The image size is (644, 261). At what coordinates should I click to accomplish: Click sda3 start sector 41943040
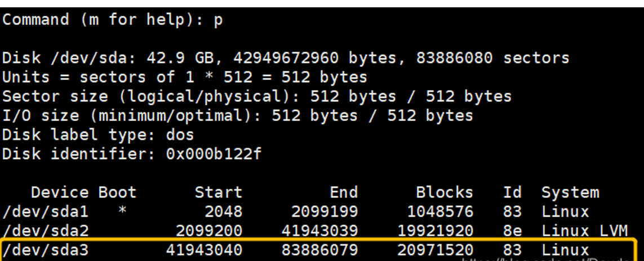point(203,250)
